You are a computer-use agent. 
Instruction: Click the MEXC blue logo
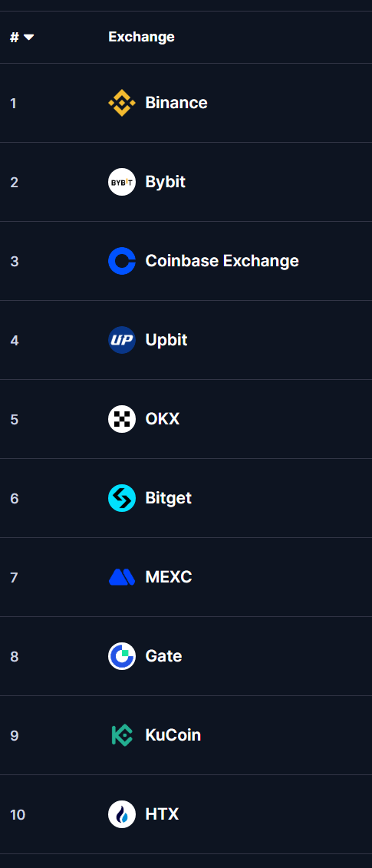click(122, 577)
